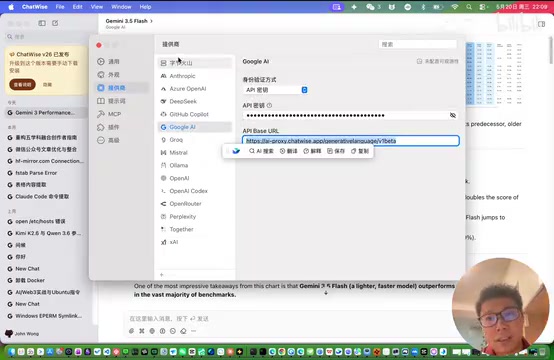Open General (通用) settings section
This screenshot has height=360, width=554.
(122, 61)
